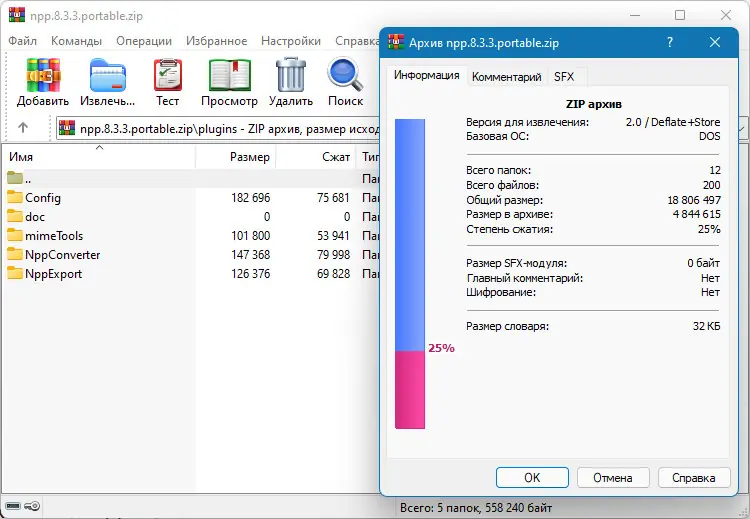This screenshot has width=750, height=519.
Task: Select the NppConverter folder name
Action: 63,255
